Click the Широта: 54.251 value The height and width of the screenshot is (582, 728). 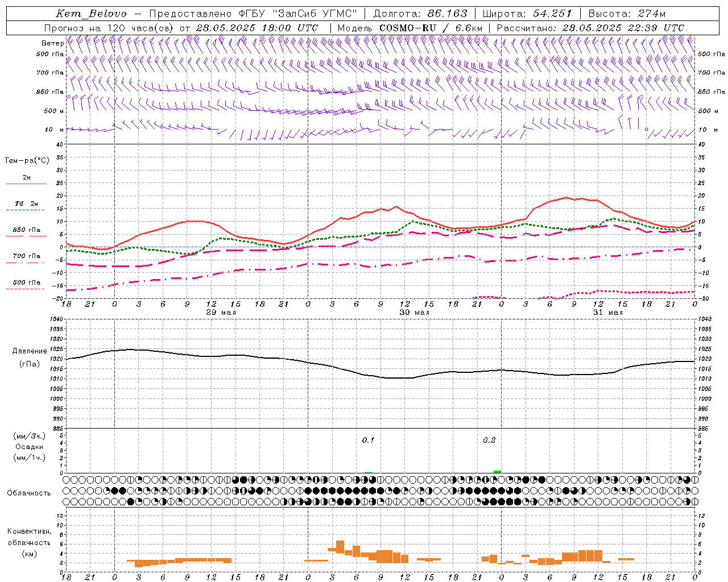[x=527, y=14]
